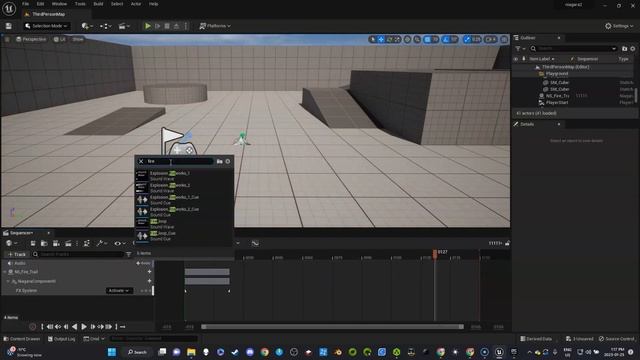The width and height of the screenshot is (640, 360).
Task: Open the add content quick-add dropdown
Action: [87, 26]
